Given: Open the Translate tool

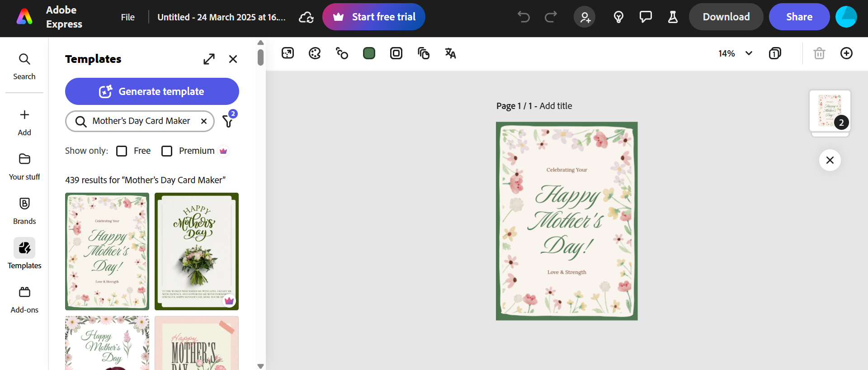Looking at the screenshot, I should (x=450, y=53).
